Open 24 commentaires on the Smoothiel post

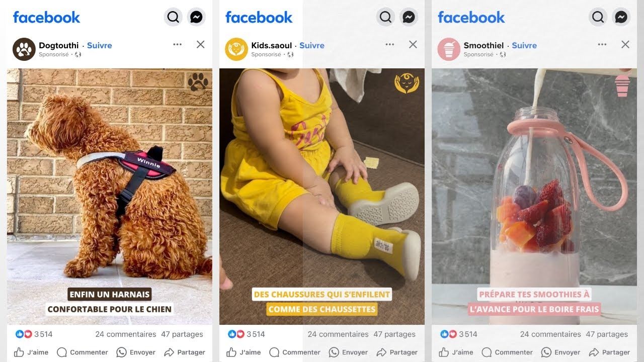(550, 334)
